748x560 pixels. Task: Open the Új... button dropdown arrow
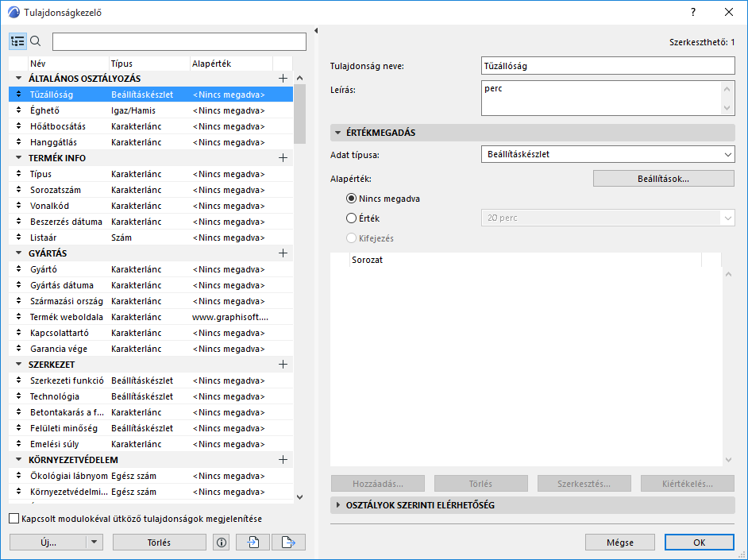click(x=94, y=543)
